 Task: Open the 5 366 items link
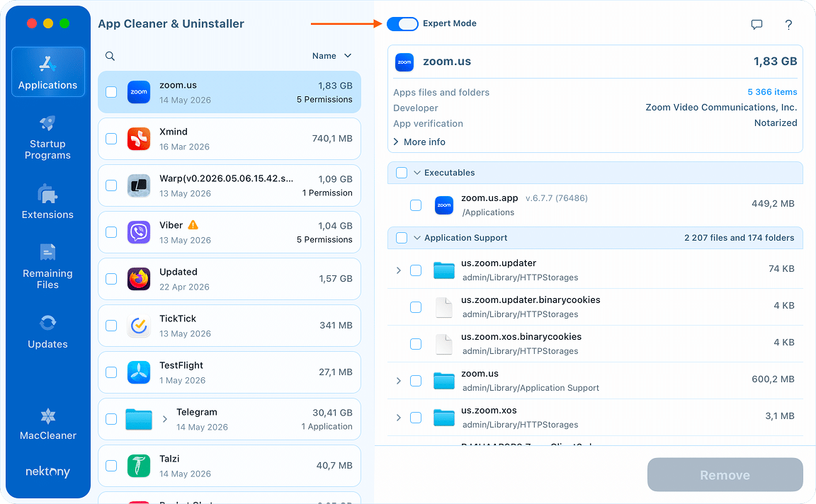pyautogui.click(x=772, y=92)
